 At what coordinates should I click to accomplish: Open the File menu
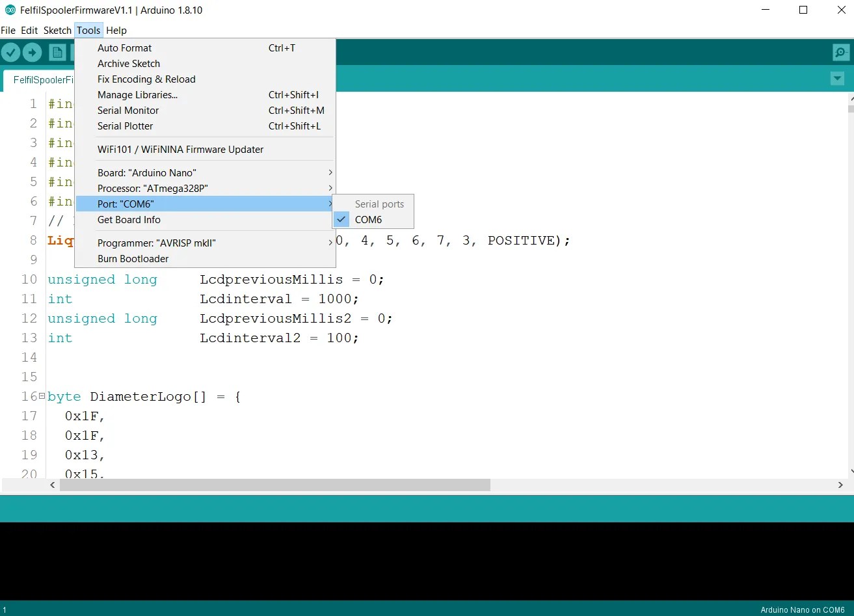[8, 31]
